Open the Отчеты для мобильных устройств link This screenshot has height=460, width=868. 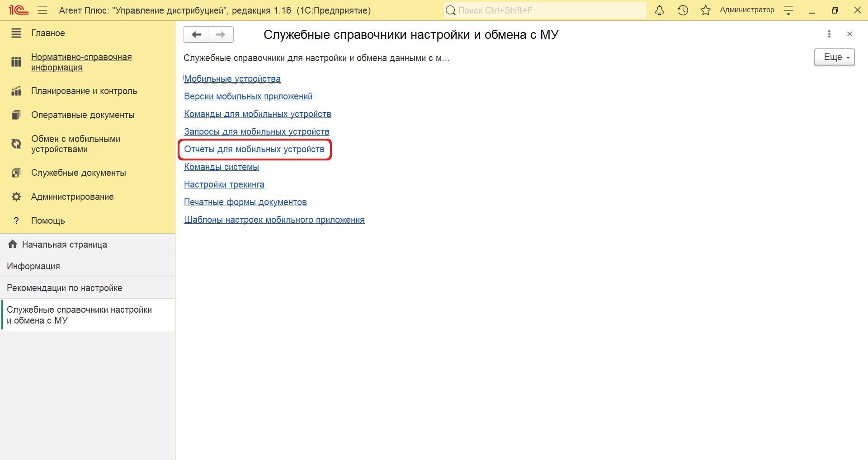coord(254,149)
